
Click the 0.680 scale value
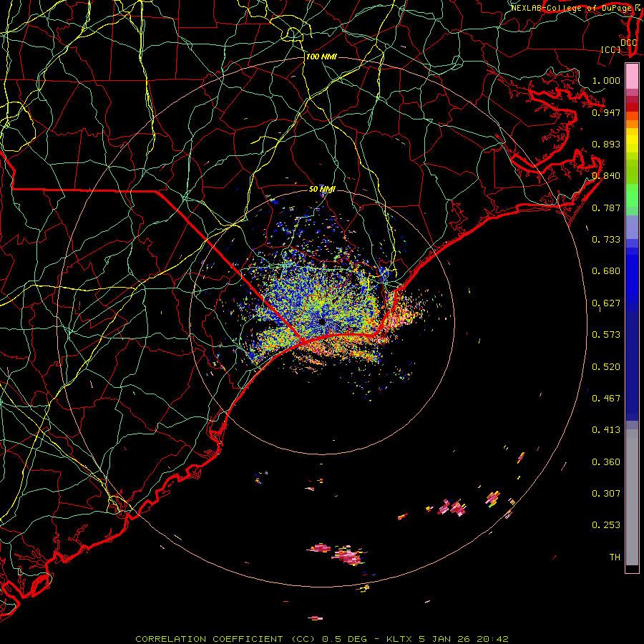click(x=606, y=271)
